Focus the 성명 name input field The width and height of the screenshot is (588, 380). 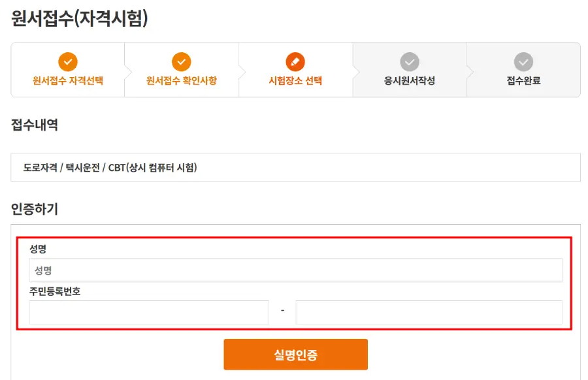point(294,270)
